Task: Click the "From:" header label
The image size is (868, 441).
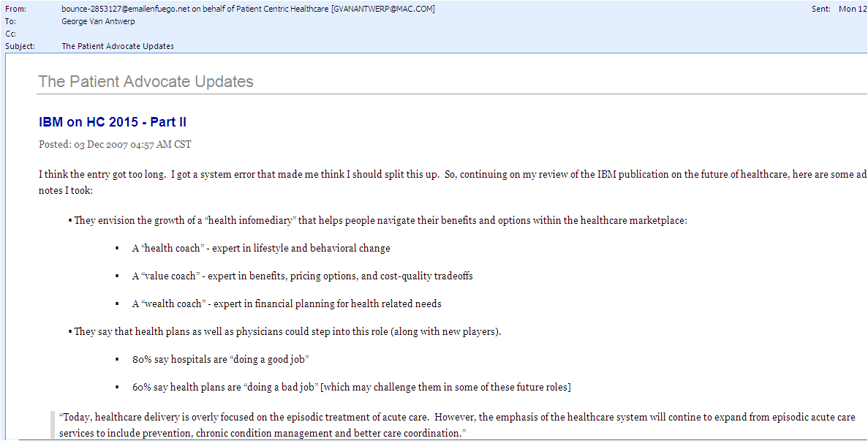Action: point(16,9)
